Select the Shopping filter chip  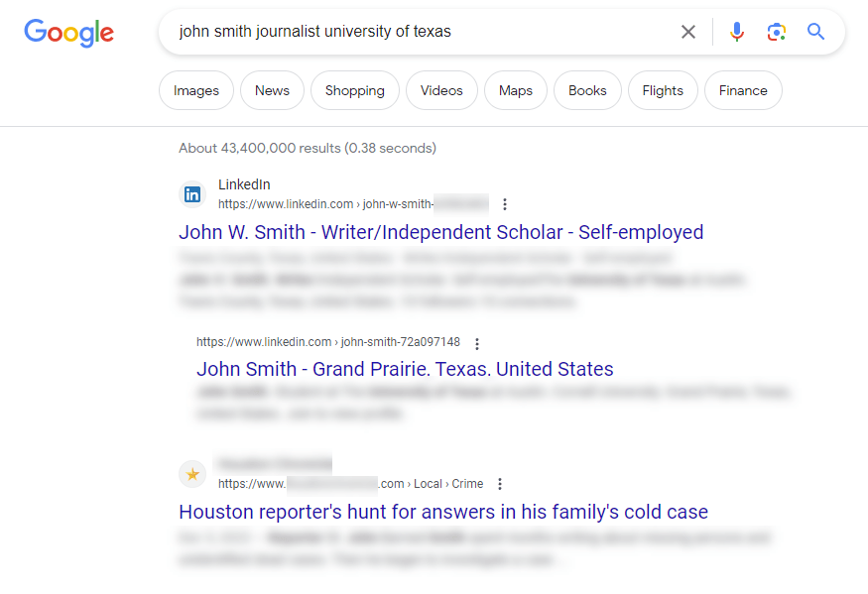(355, 90)
